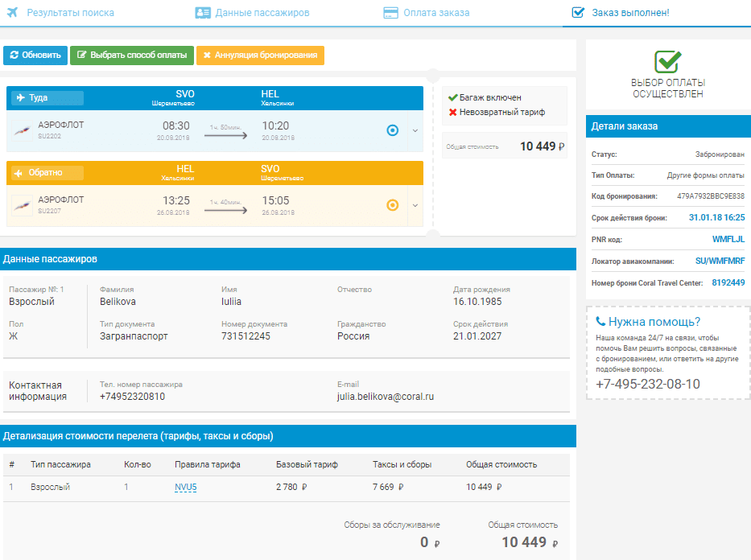Click the birth date 16.10.1985
The width and height of the screenshot is (751, 560).
pyautogui.click(x=477, y=302)
